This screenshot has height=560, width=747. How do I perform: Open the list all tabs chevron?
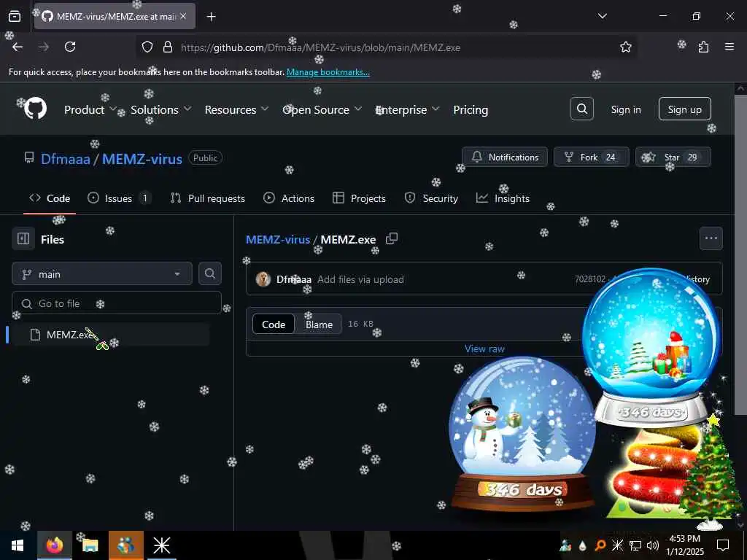click(602, 16)
